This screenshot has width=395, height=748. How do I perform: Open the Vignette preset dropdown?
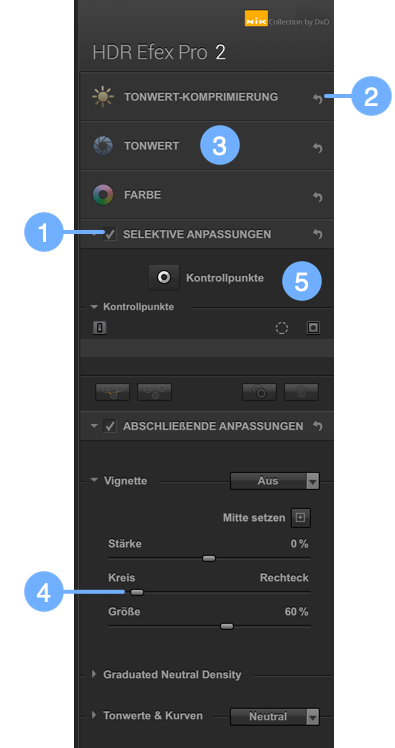pyautogui.click(x=275, y=481)
